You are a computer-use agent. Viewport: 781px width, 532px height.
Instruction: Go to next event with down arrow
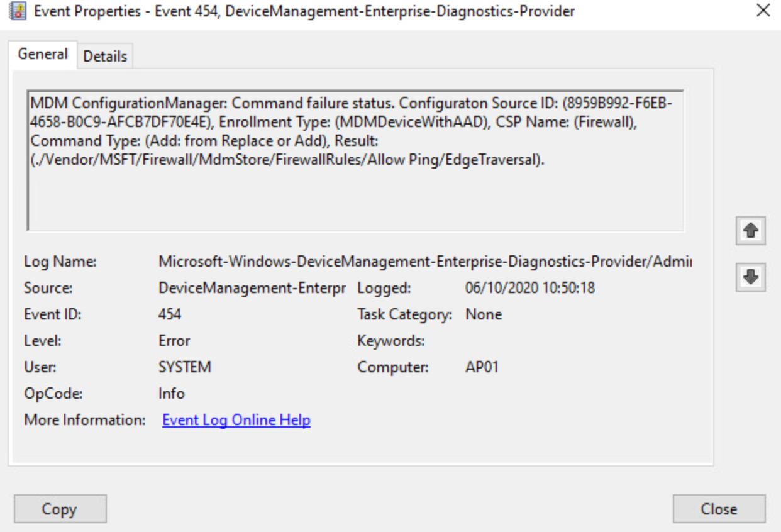point(750,277)
